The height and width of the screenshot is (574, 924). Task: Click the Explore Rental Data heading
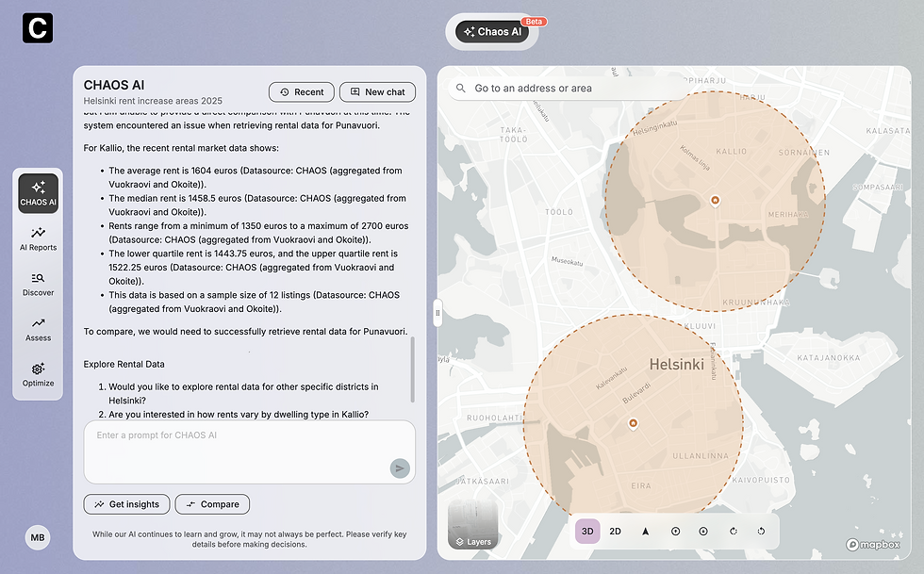tap(124, 364)
